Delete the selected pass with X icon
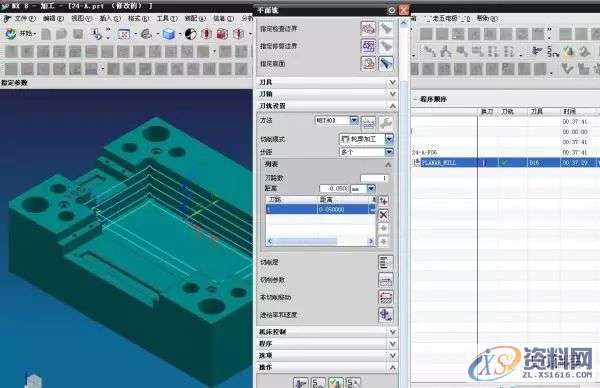The height and width of the screenshot is (388, 600). 383,215
